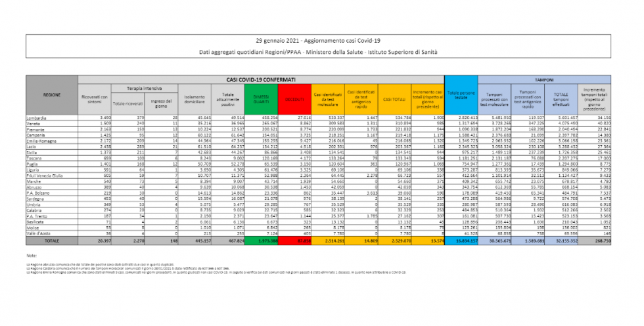
Task: Click the Ricoverati con sintomi header
Action: (x=93, y=99)
